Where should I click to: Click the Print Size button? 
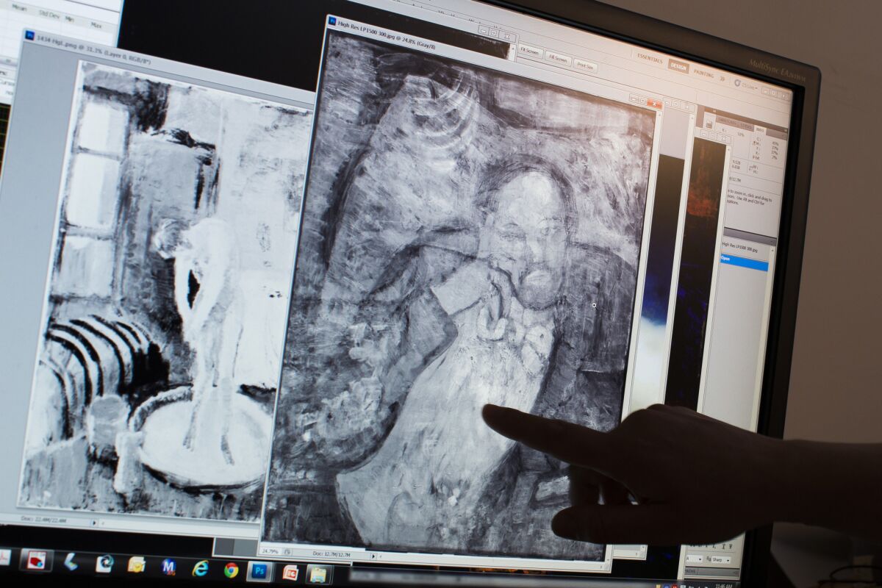(585, 65)
